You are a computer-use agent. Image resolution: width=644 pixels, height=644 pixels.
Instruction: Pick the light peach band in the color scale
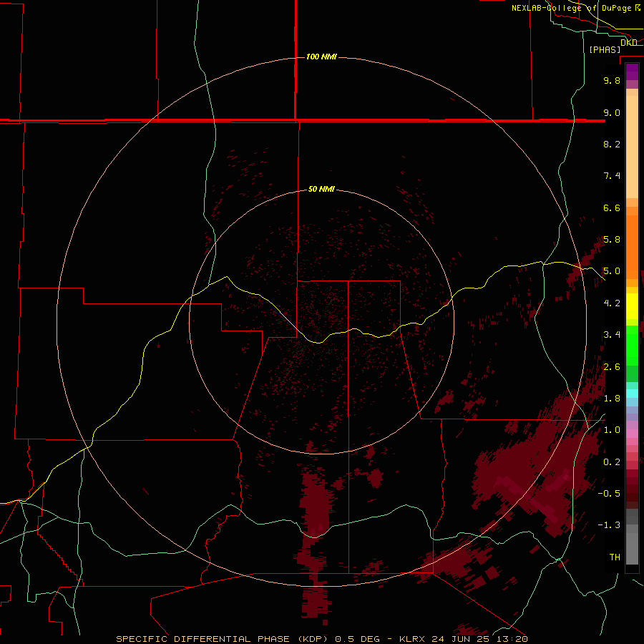coord(632,147)
